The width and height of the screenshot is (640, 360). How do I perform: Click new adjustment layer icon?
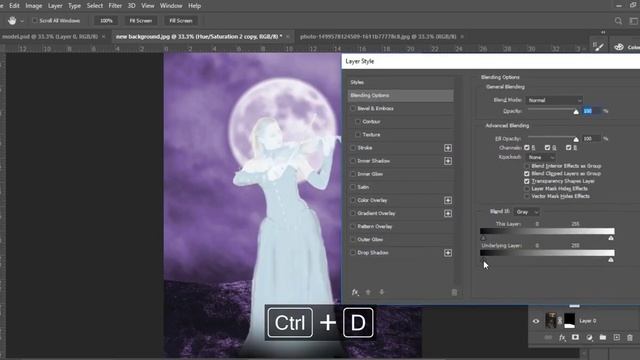(589, 338)
